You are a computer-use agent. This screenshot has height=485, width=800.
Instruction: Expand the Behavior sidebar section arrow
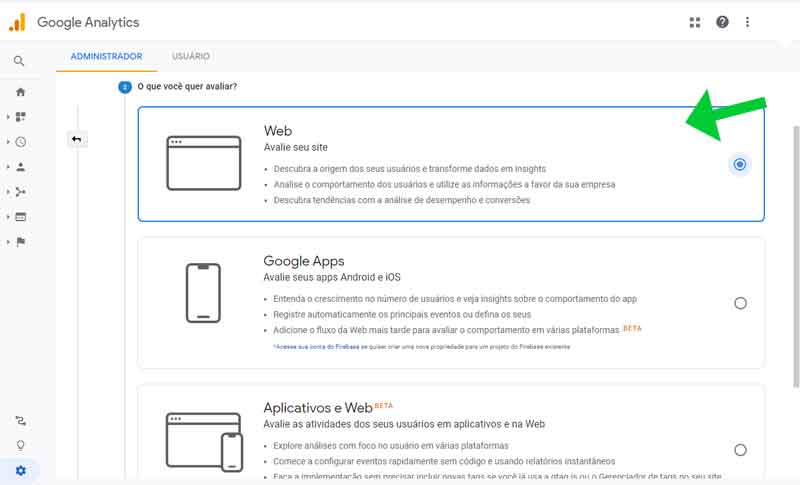click(x=8, y=217)
